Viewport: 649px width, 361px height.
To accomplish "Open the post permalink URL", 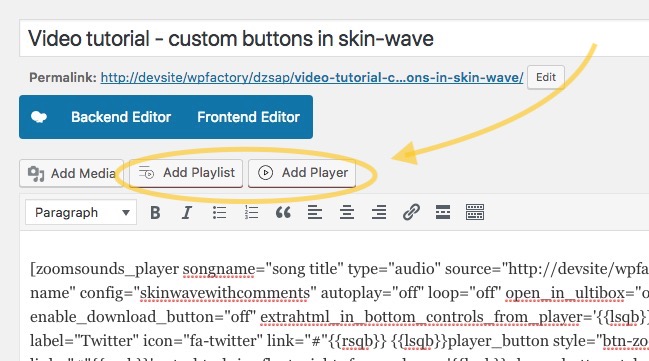I will point(312,77).
